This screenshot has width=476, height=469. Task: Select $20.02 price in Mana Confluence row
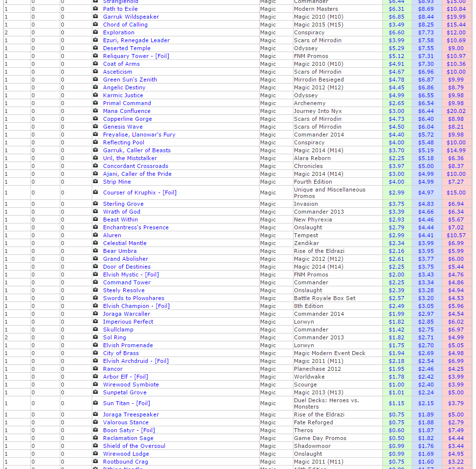456,111
